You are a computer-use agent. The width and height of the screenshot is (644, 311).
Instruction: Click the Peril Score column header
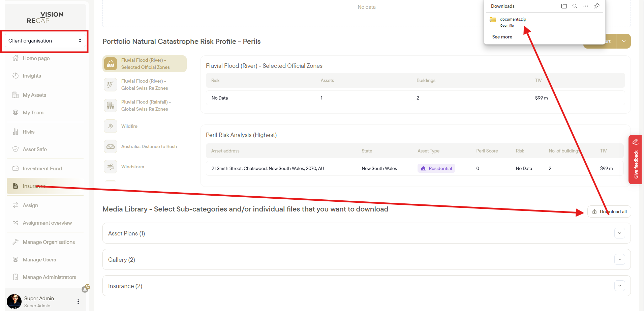487,151
